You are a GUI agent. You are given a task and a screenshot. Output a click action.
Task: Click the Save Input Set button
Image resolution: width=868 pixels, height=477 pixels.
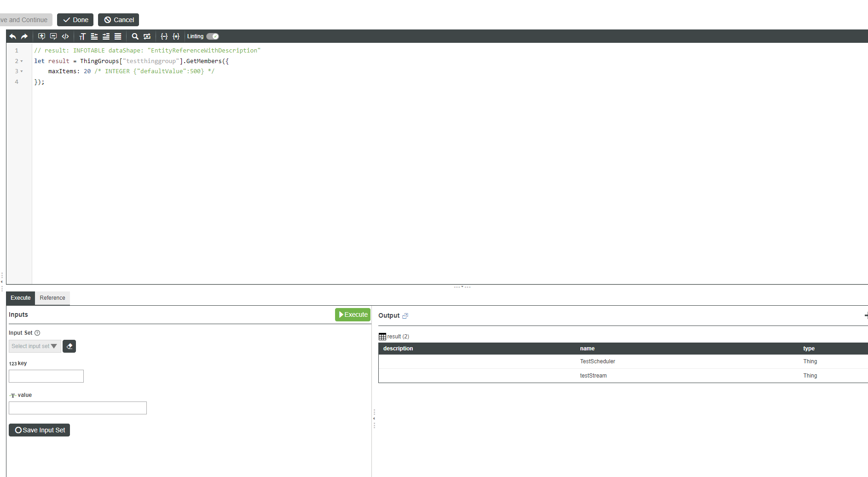[39, 430]
